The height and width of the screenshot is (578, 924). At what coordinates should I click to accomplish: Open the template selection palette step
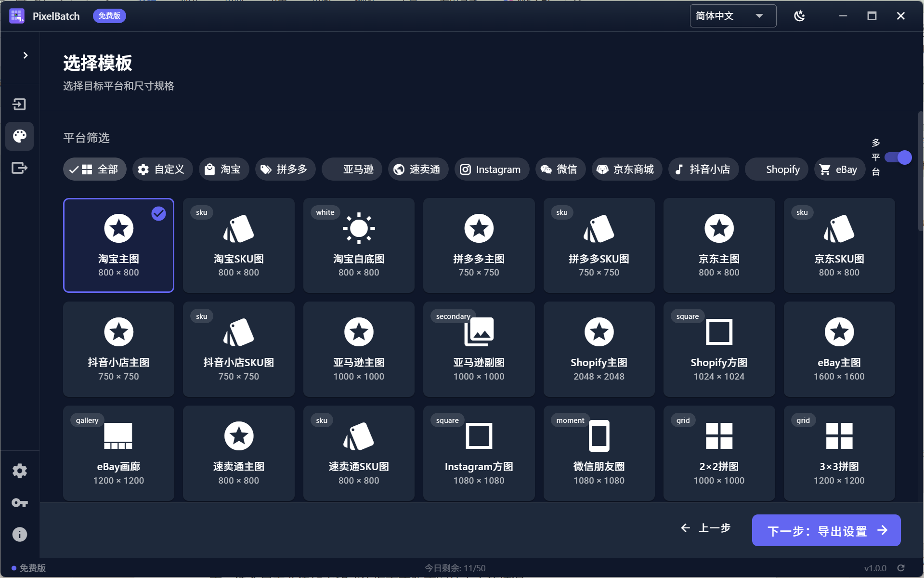[x=20, y=136]
